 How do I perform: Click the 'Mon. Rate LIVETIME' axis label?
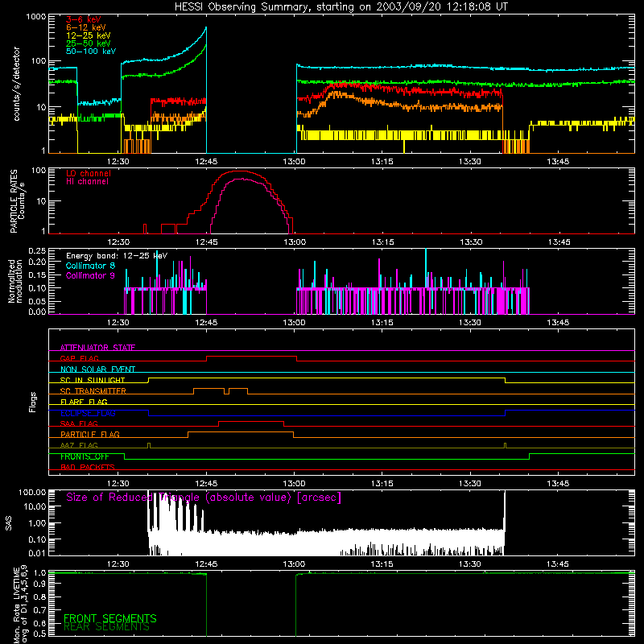click(16, 605)
